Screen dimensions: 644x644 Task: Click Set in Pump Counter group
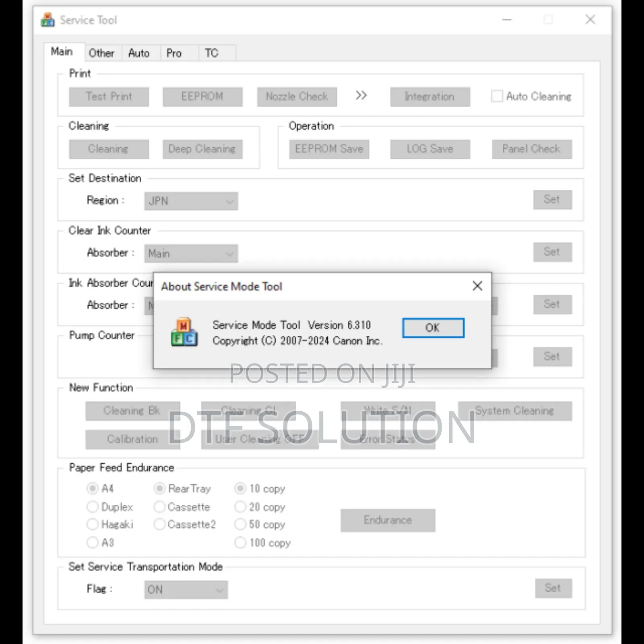[x=553, y=357]
